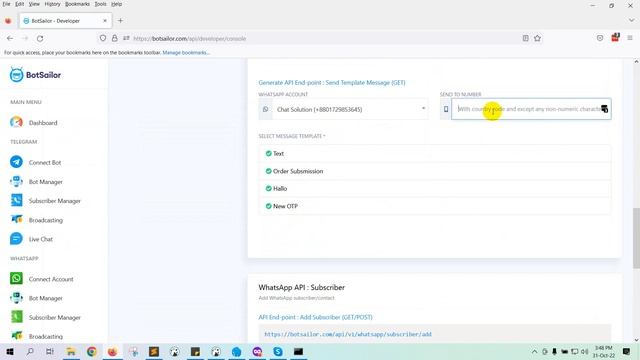Click Manage bookmarks link

click(x=186, y=53)
